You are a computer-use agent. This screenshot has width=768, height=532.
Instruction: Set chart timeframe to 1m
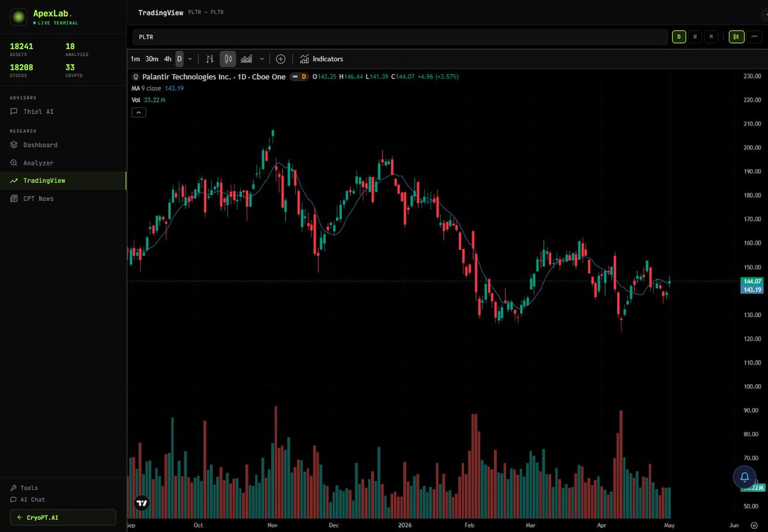pos(135,59)
